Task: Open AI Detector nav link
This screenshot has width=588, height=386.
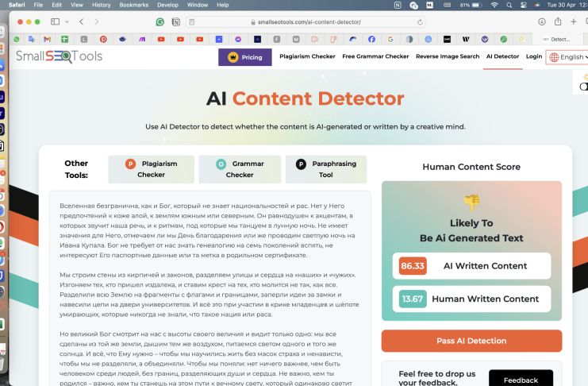Action: (502, 56)
